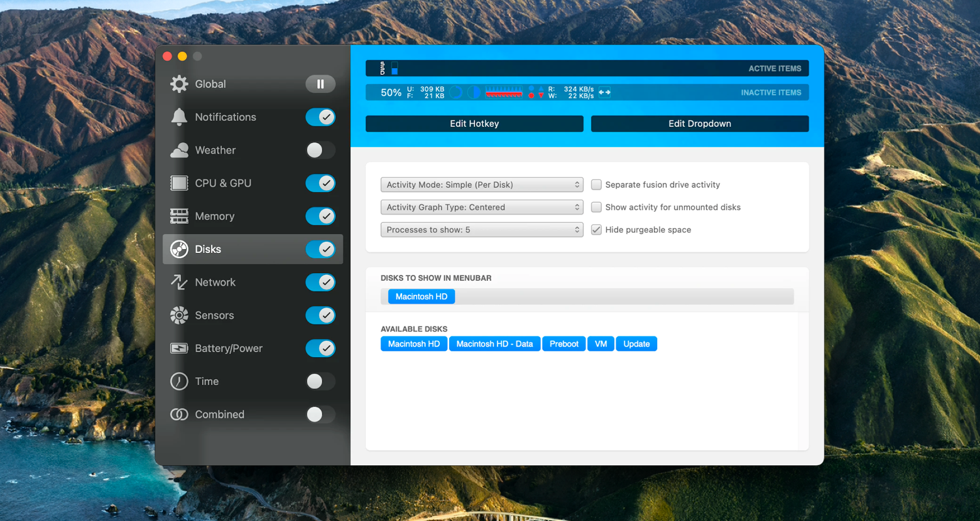Viewport: 980px width, 521px height.
Task: Select the Disks platter icon in sidebar
Action: [179, 249]
